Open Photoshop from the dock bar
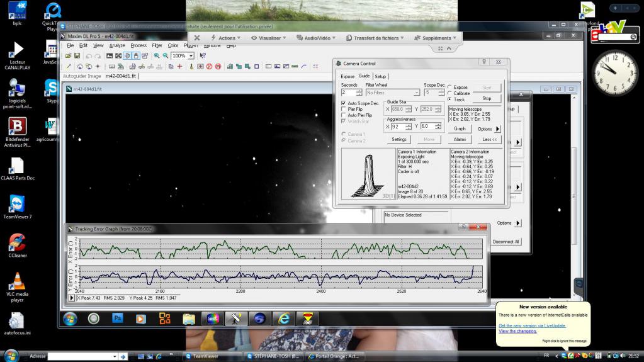This screenshot has height=362, width=644. pyautogui.click(x=117, y=319)
